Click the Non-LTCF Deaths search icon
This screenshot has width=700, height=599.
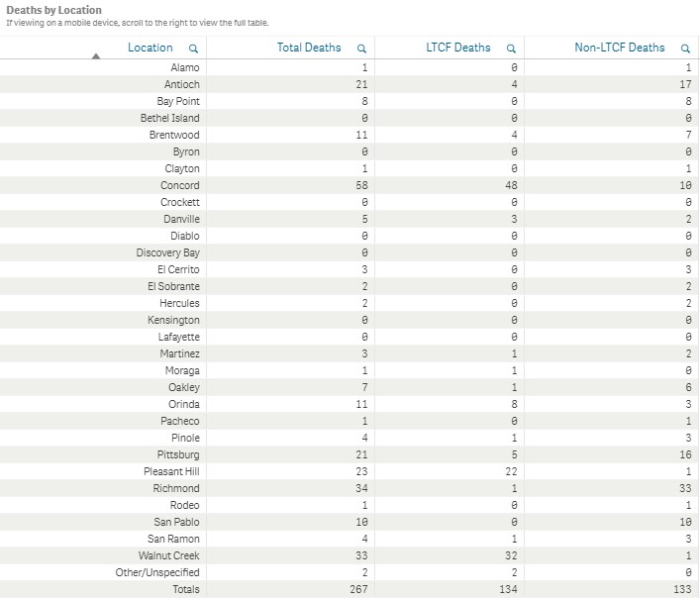tap(685, 48)
